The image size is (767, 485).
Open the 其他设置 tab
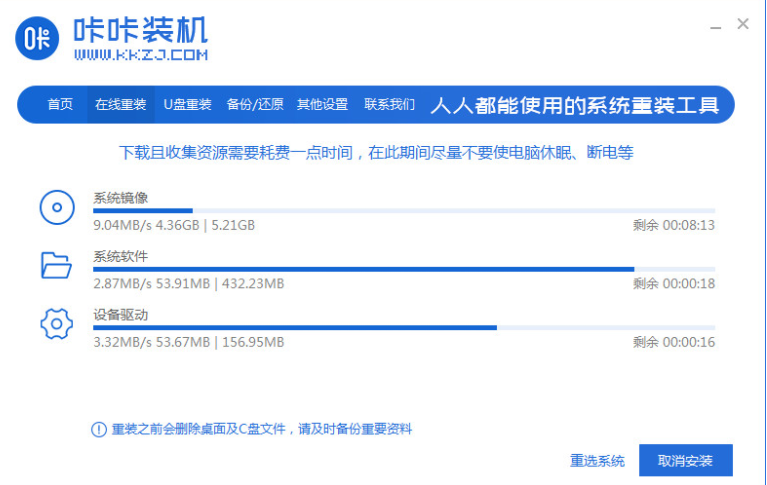[x=322, y=104]
